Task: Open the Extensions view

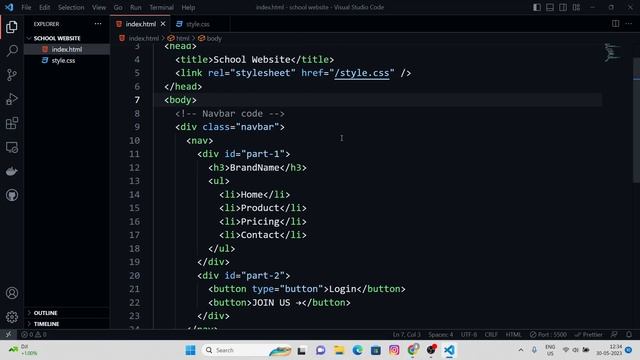Action: click(12, 123)
